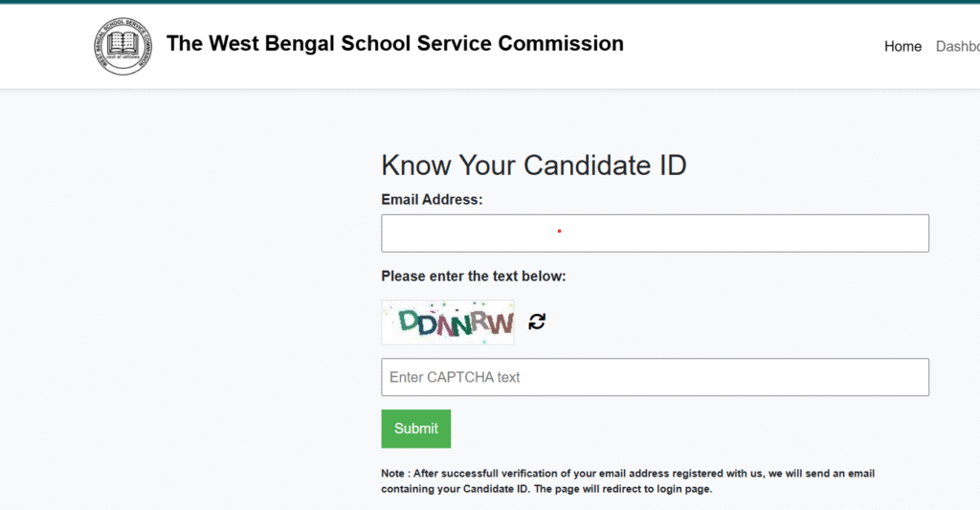
Task: Click the DDNNRW CAPTCHA image
Action: (x=448, y=322)
